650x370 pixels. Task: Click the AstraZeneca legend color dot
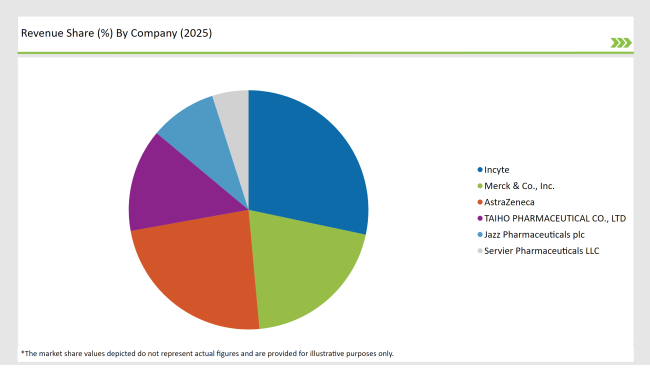click(480, 202)
